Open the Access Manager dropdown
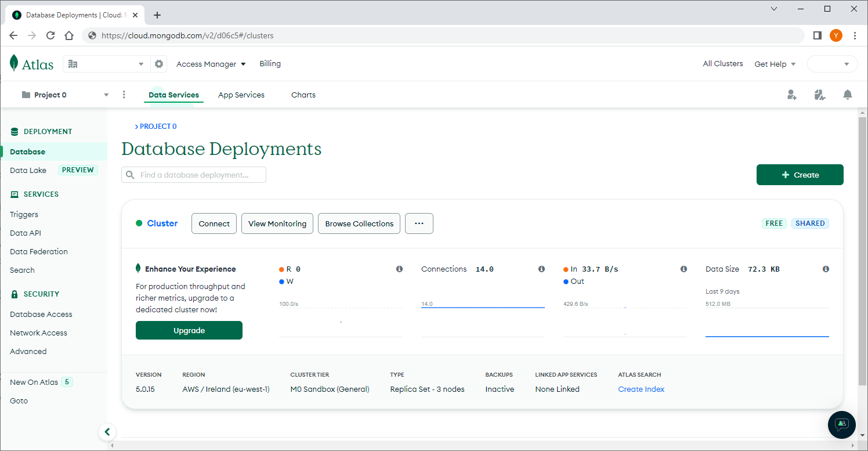Screen dimensions: 868x451 (x=211, y=64)
